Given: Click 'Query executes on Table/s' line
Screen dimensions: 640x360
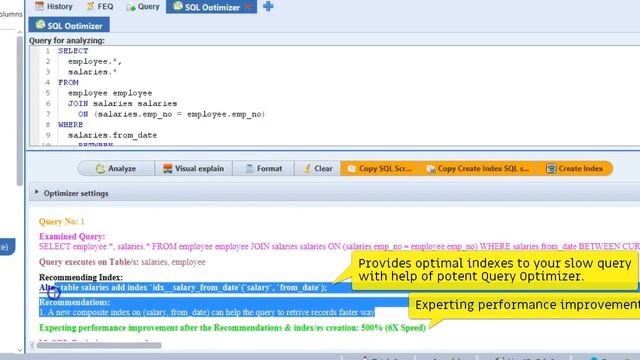Looking at the screenshot, I should [122, 262].
